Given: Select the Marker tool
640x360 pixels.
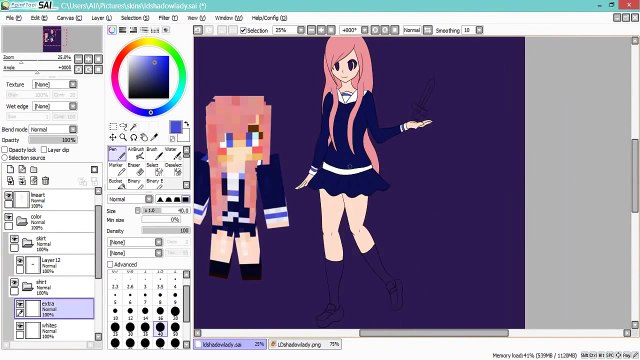Looking at the screenshot, I should [117, 169].
